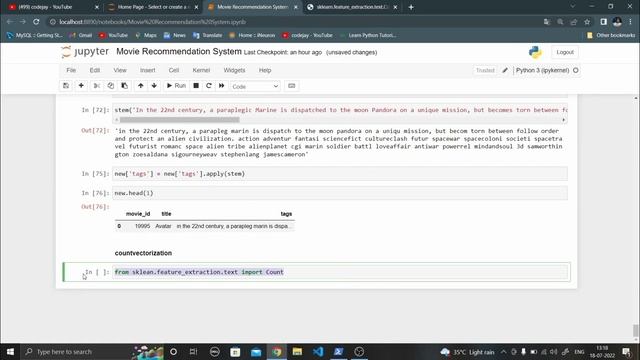Click the sklearn import code cell
Screen dimensions: 640x360
point(340,272)
